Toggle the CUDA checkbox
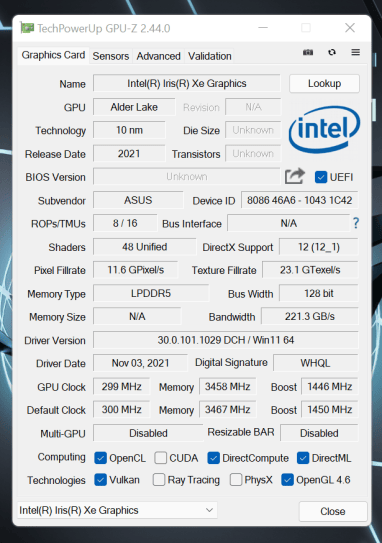The width and height of the screenshot is (382, 543). click(160, 458)
